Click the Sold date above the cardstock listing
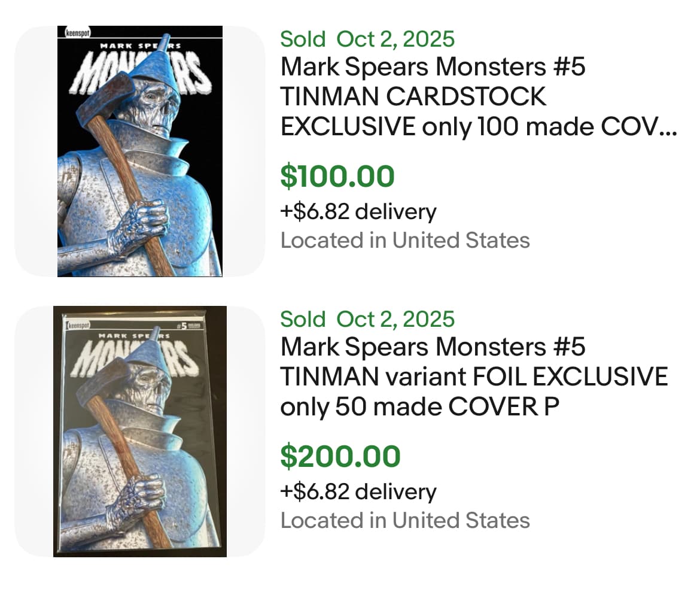This screenshot has width=700, height=589. pos(367,40)
